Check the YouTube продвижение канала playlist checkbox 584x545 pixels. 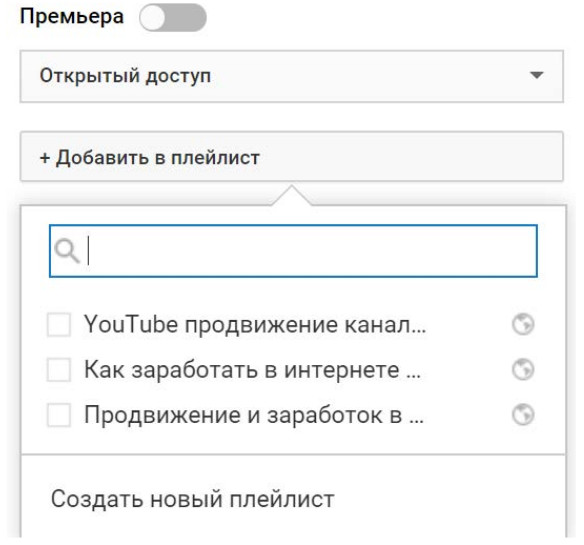tap(59, 324)
